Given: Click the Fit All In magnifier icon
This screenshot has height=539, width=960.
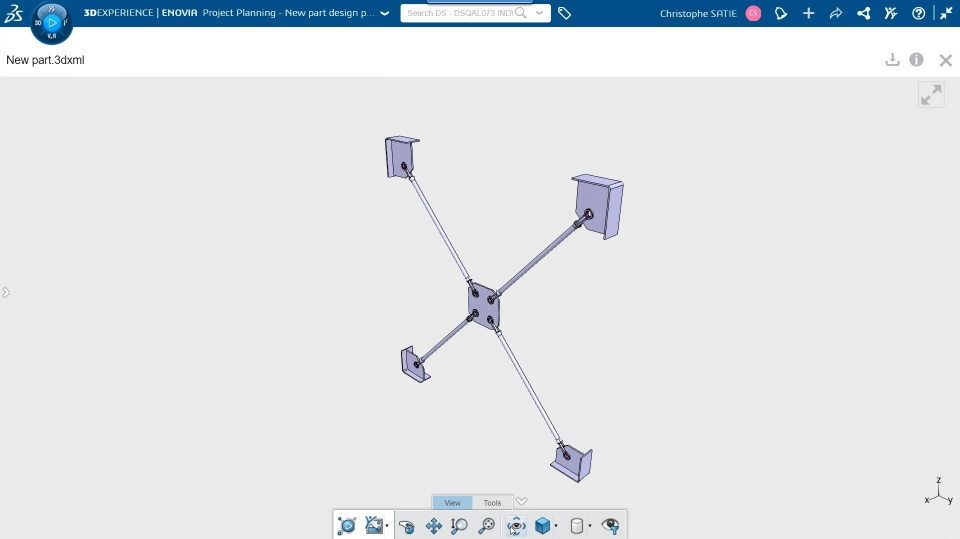Looking at the screenshot, I should click(x=487, y=526).
